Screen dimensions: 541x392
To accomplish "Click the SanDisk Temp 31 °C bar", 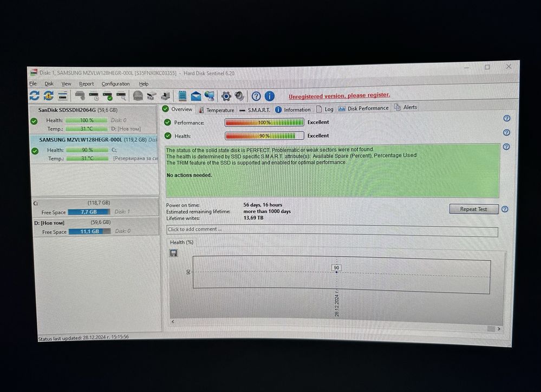I will tap(86, 129).
